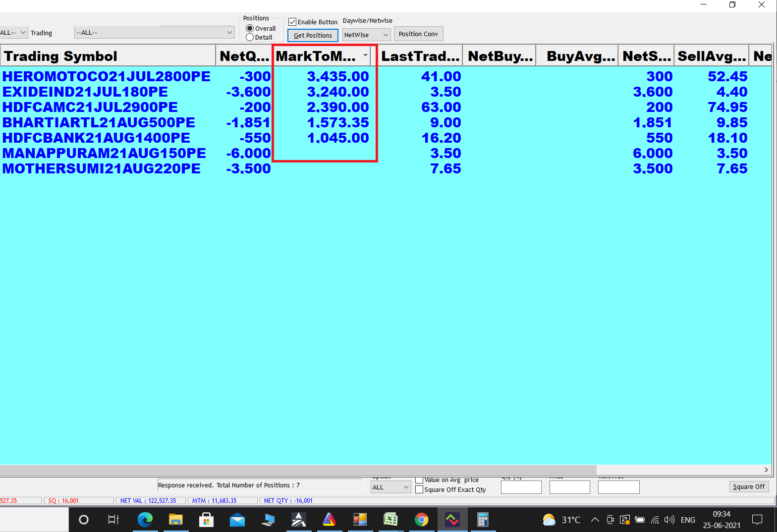The width and height of the screenshot is (777, 532).
Task: Click NET VAL : 122,527.35 status entry
Action: tap(150, 501)
